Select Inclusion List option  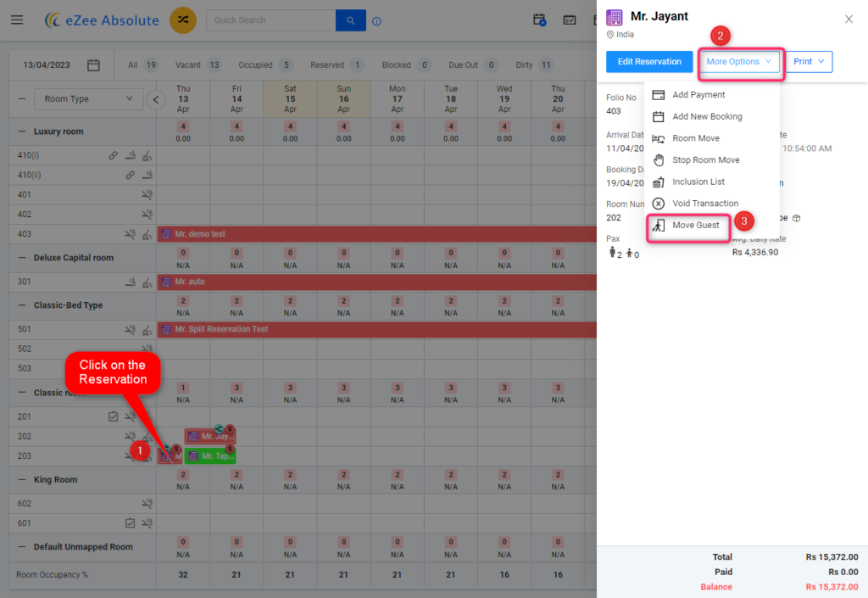click(x=712, y=182)
